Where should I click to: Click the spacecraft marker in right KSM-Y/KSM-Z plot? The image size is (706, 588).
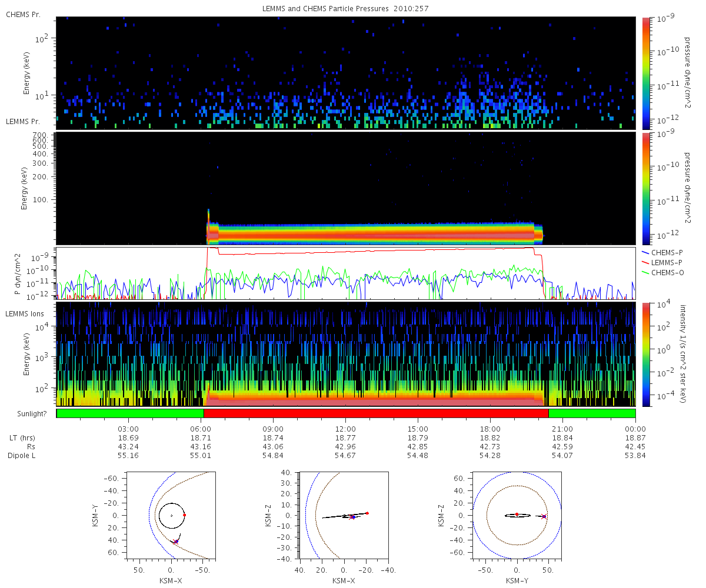click(x=544, y=517)
